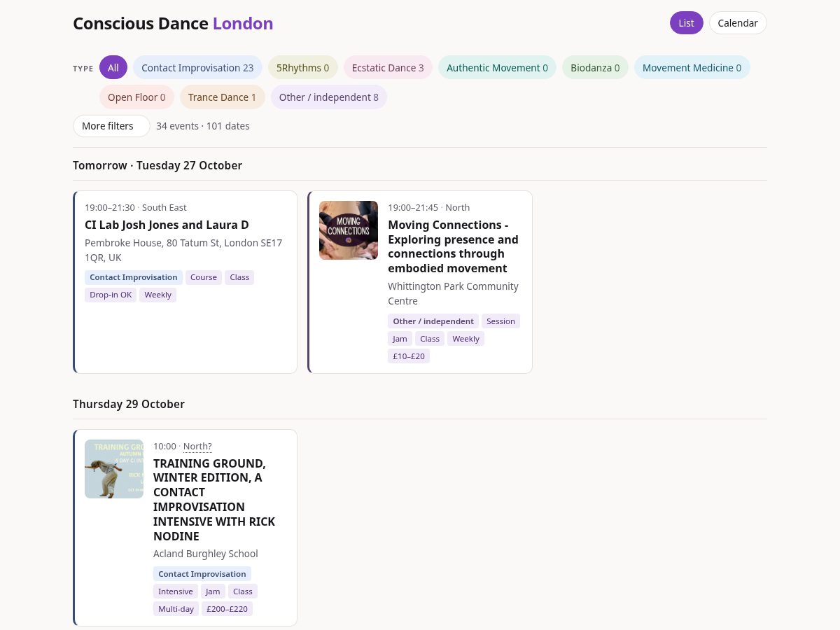Click Other / independent tag on Moving Connections
The image size is (840, 630).
pos(433,321)
